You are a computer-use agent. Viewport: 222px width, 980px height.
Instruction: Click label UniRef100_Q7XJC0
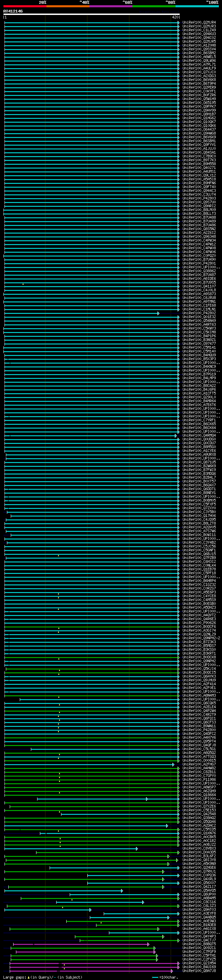(199, 72)
